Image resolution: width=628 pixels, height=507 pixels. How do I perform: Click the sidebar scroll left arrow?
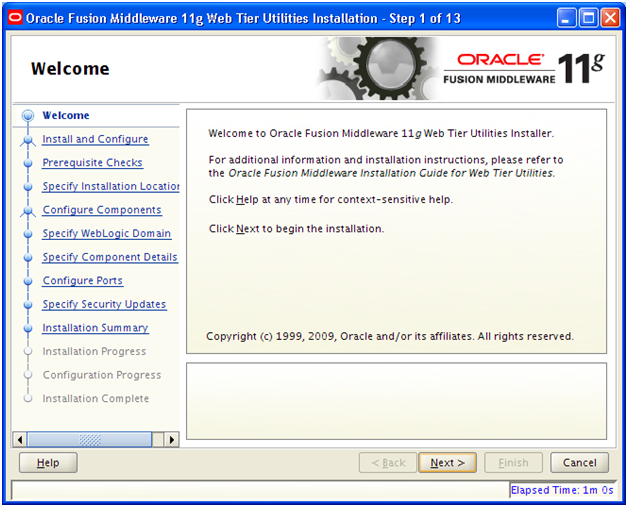click(x=20, y=440)
